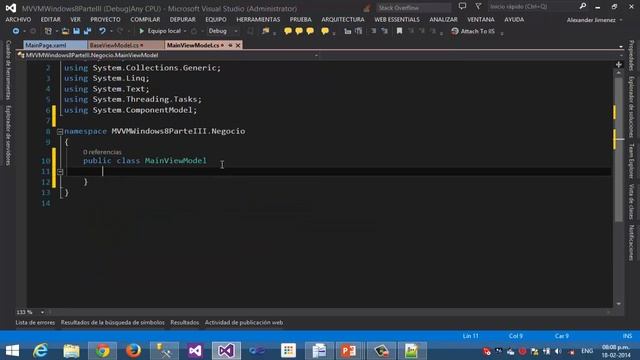The width and height of the screenshot is (640, 360).
Task: Click the first yellow comment bubble icon
Action: tap(288, 31)
